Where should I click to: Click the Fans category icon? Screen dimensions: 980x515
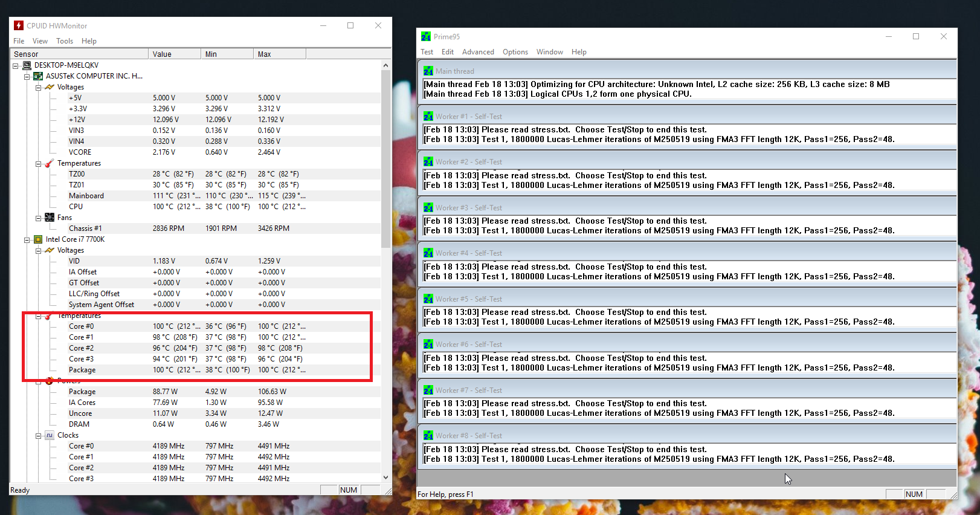(50, 218)
